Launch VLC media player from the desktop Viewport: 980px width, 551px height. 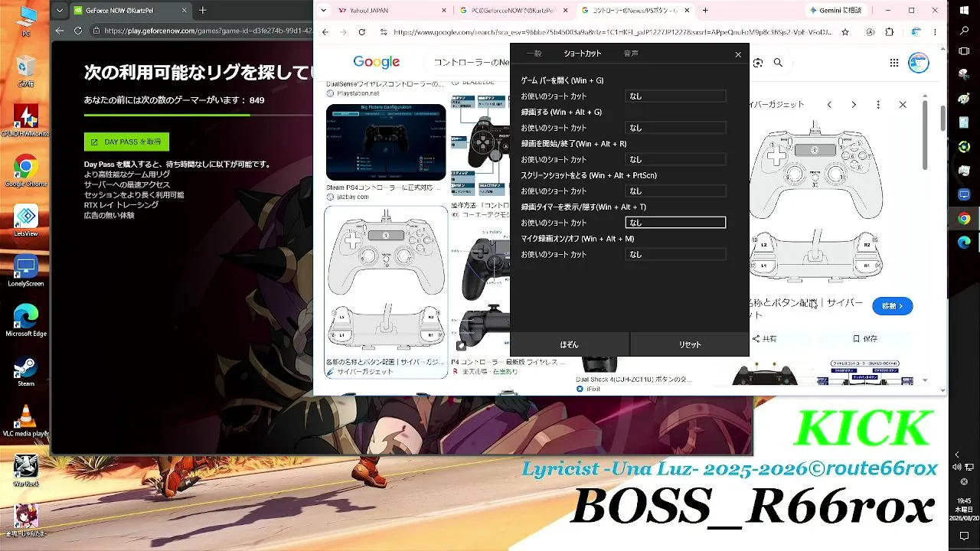pyautogui.click(x=25, y=420)
